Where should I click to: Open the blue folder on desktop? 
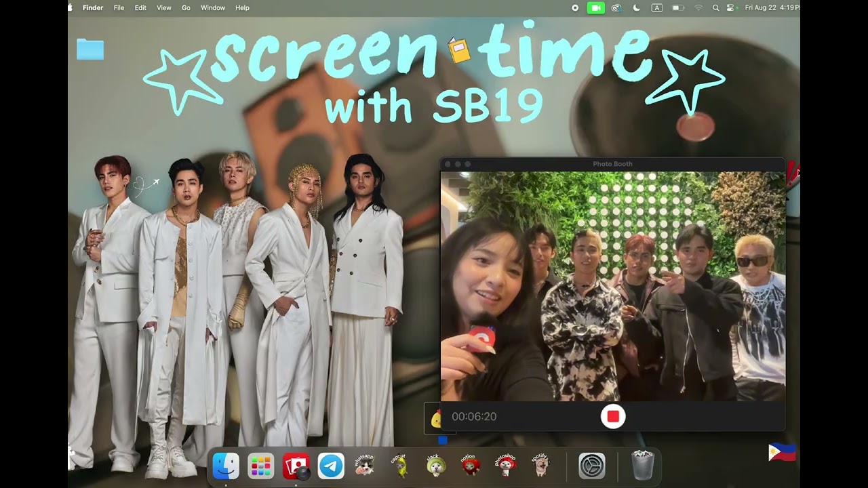tap(90, 49)
